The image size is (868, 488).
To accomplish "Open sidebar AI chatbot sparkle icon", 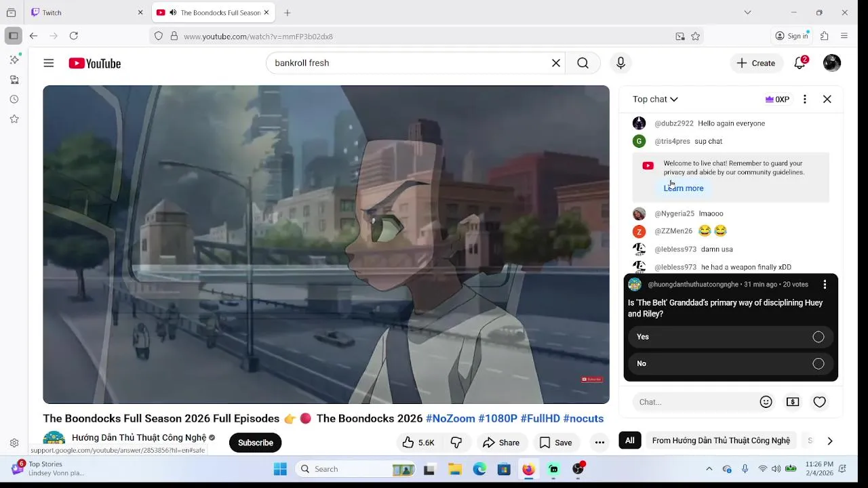I will click(x=14, y=60).
